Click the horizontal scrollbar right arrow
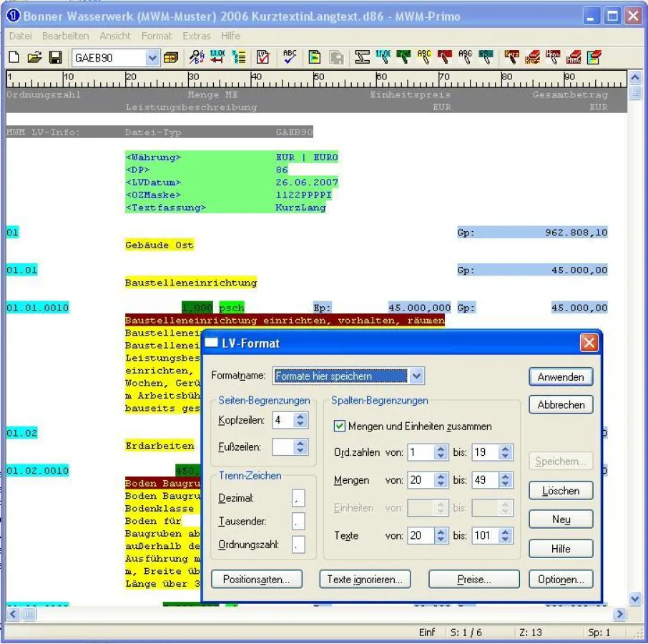The height and width of the screenshot is (644, 648). (619, 614)
